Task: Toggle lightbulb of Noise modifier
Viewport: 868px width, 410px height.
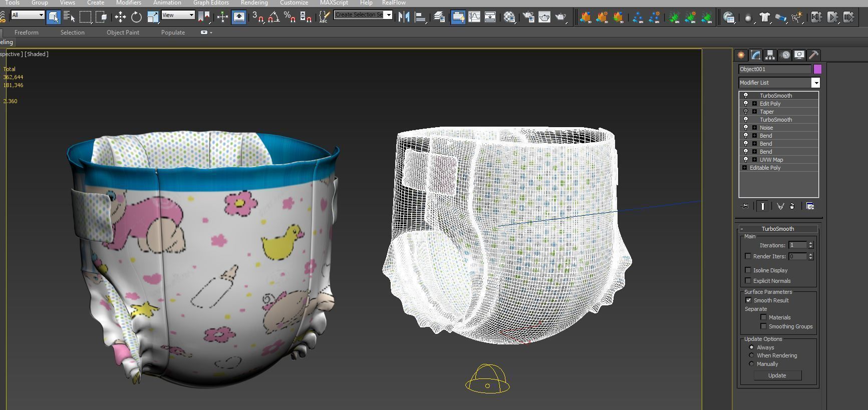Action: coord(746,128)
